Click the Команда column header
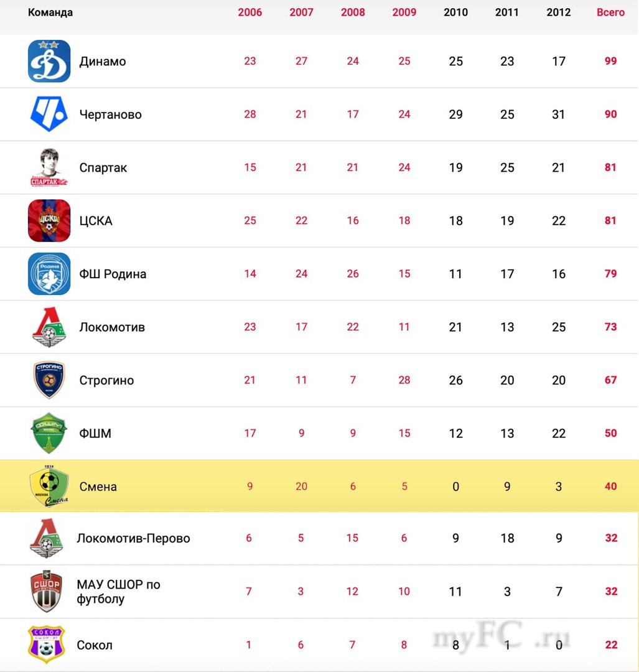Screen dimensions: 639x672 pos(50,12)
